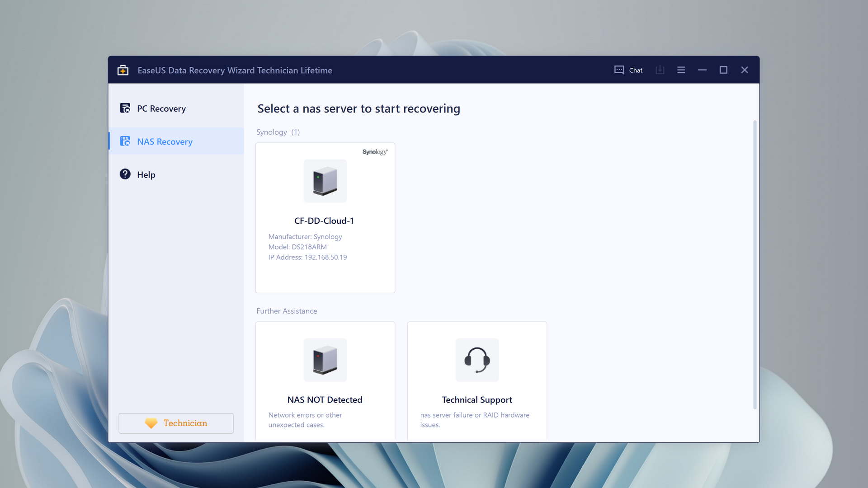
Task: Click IP Address: 192.168.50.19 text
Action: pyautogui.click(x=307, y=257)
